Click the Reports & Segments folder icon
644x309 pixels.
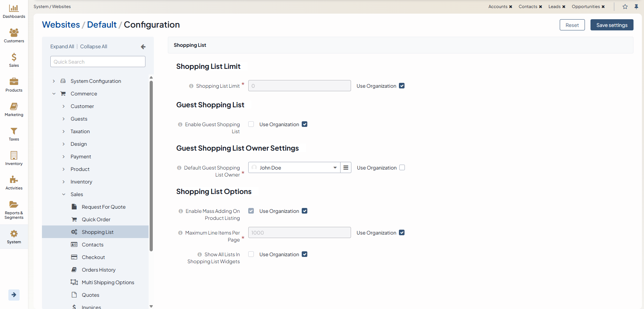[x=14, y=204]
